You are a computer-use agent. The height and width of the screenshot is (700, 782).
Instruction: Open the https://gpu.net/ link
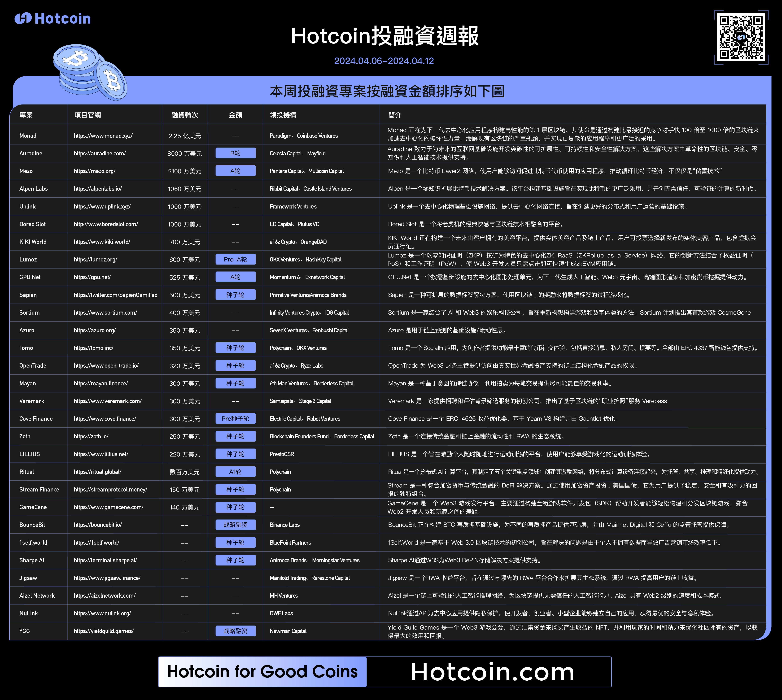(92, 277)
